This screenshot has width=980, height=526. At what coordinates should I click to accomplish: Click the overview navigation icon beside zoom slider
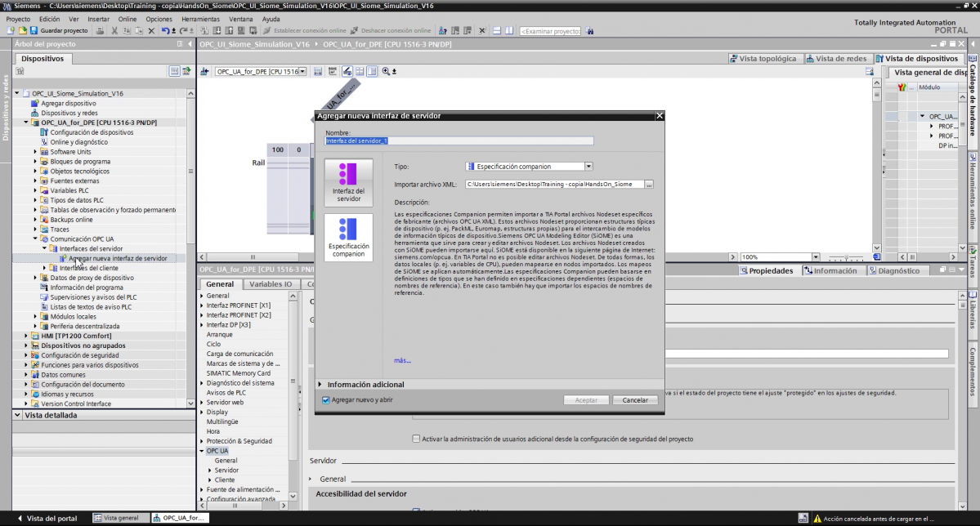click(x=877, y=257)
